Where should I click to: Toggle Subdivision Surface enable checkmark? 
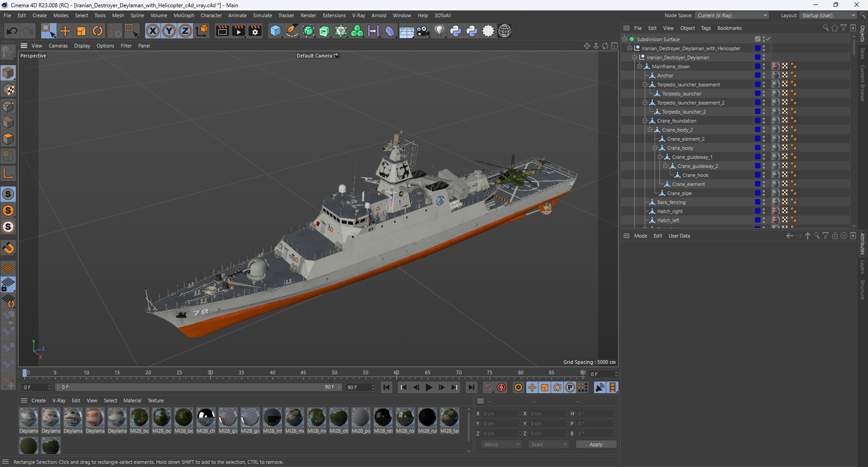pyautogui.click(x=768, y=39)
